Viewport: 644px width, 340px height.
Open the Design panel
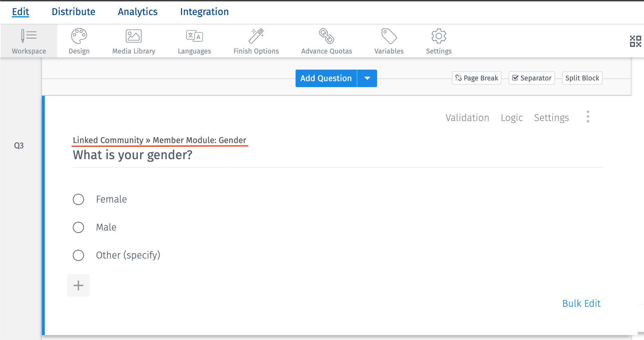point(79,40)
